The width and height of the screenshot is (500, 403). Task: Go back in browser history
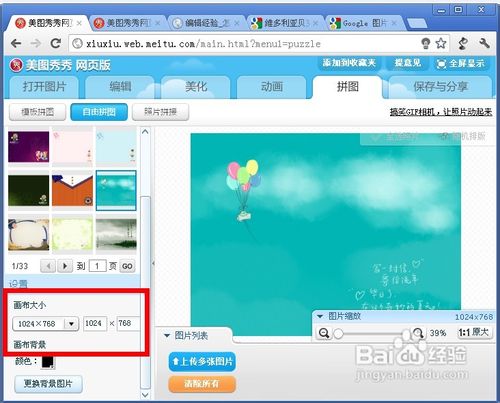click(x=16, y=43)
